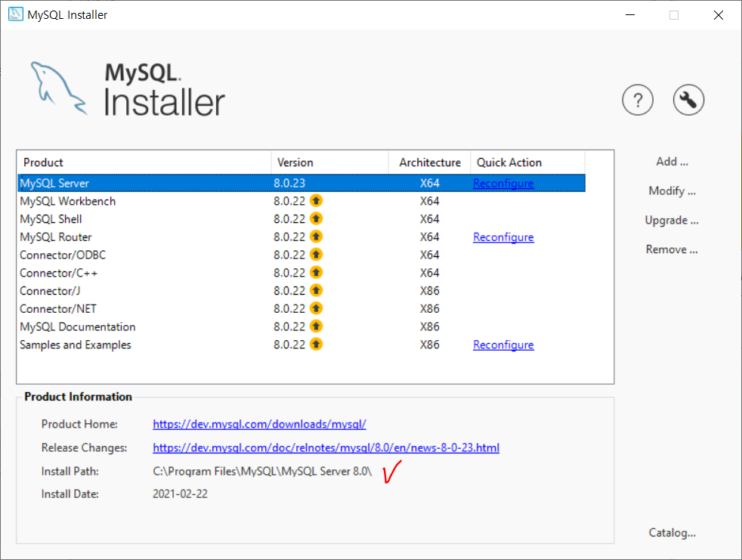
Task: Select the Connector/ODBC row
Action: click(x=301, y=255)
